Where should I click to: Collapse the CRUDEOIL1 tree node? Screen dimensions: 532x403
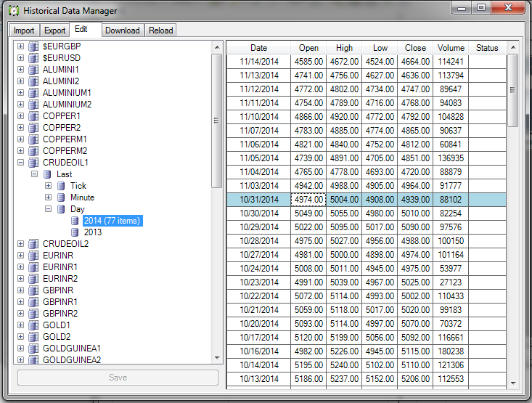[x=21, y=163]
